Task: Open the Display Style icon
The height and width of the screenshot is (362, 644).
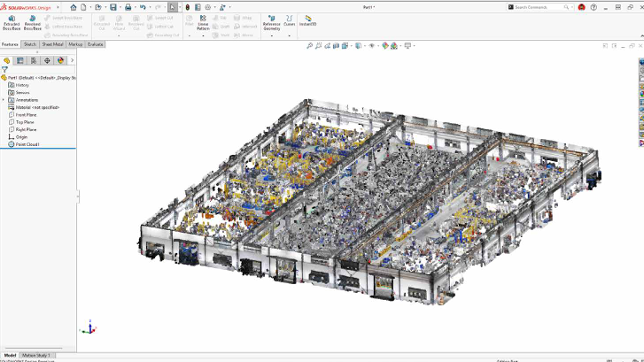Action: [358, 45]
